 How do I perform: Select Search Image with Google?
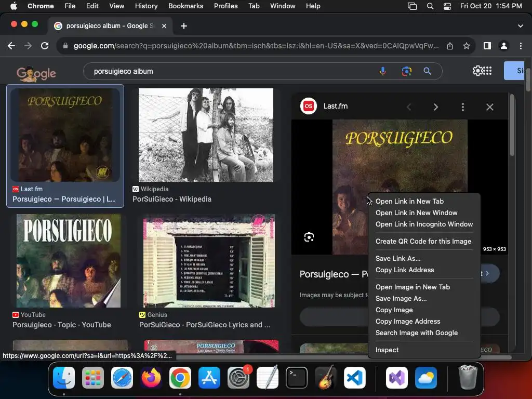417,333
